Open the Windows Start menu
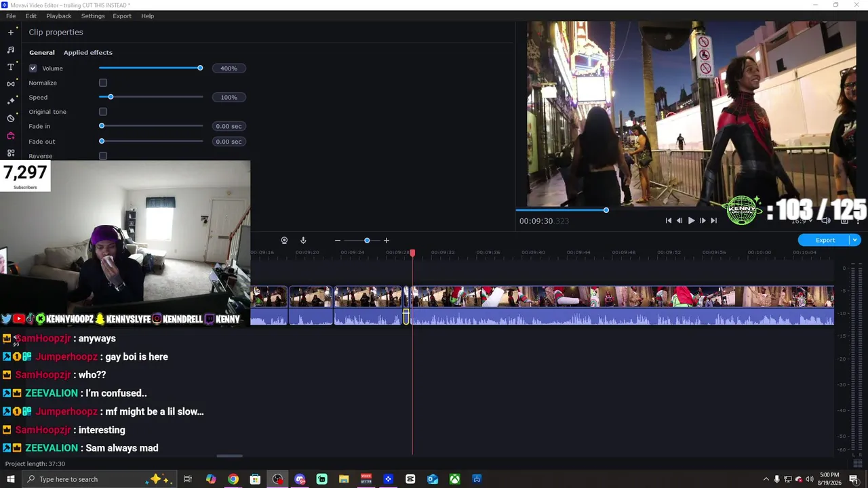 pyautogui.click(x=11, y=479)
